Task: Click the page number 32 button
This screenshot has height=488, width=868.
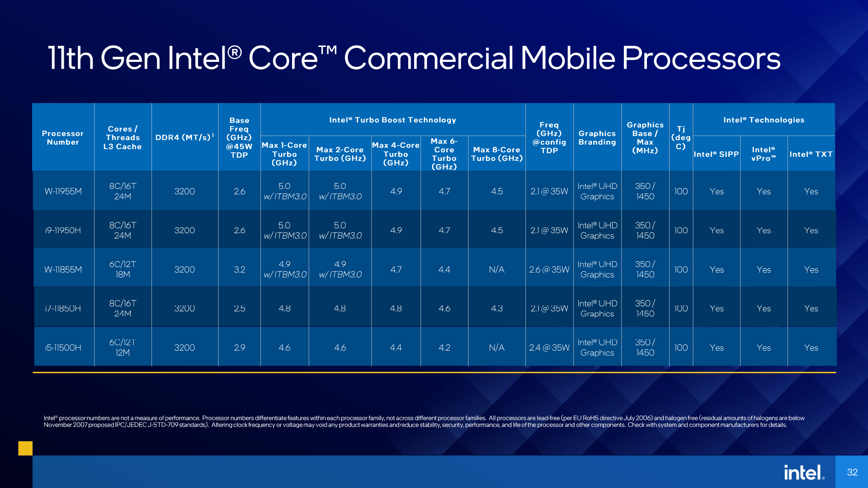Action: [853, 473]
